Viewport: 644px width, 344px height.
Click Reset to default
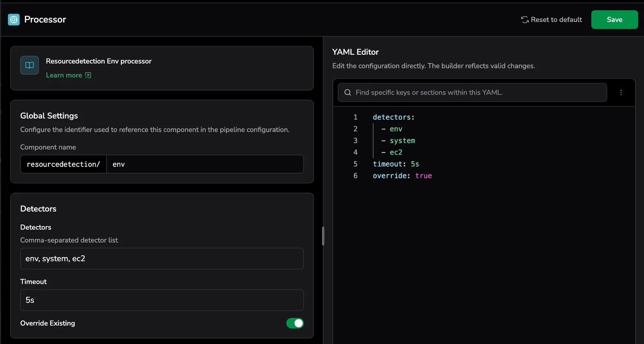coord(551,19)
